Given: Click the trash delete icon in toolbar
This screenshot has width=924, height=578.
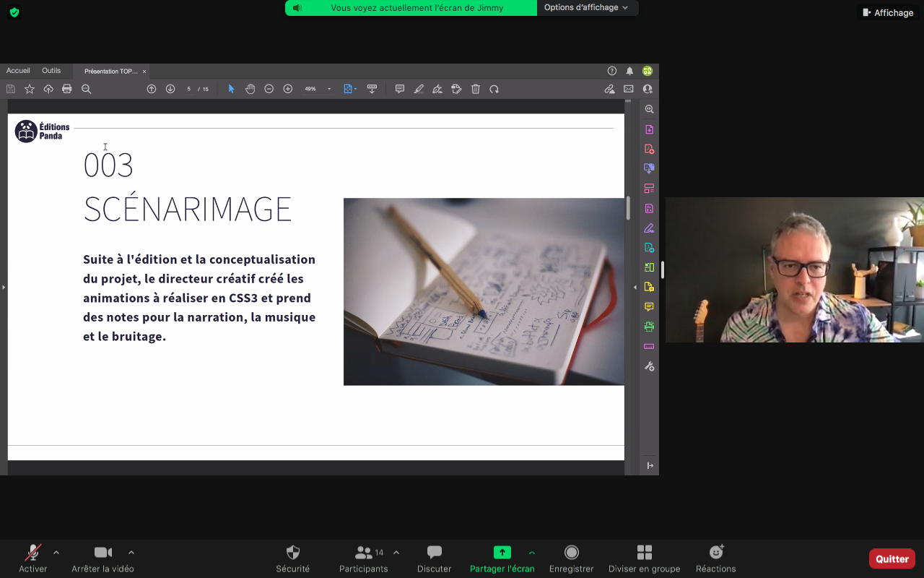Looking at the screenshot, I should pos(476,89).
